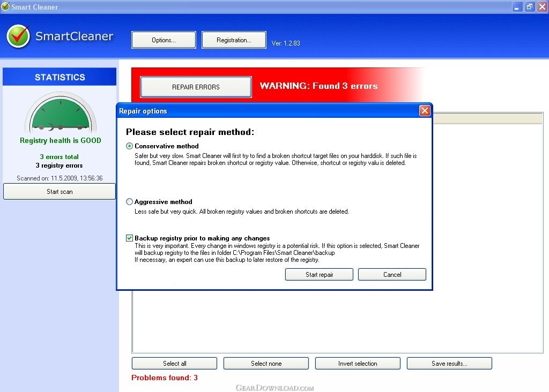The height and width of the screenshot is (392, 549).
Task: Click the SmartCleaner green checkmark logo
Action: tap(18, 36)
